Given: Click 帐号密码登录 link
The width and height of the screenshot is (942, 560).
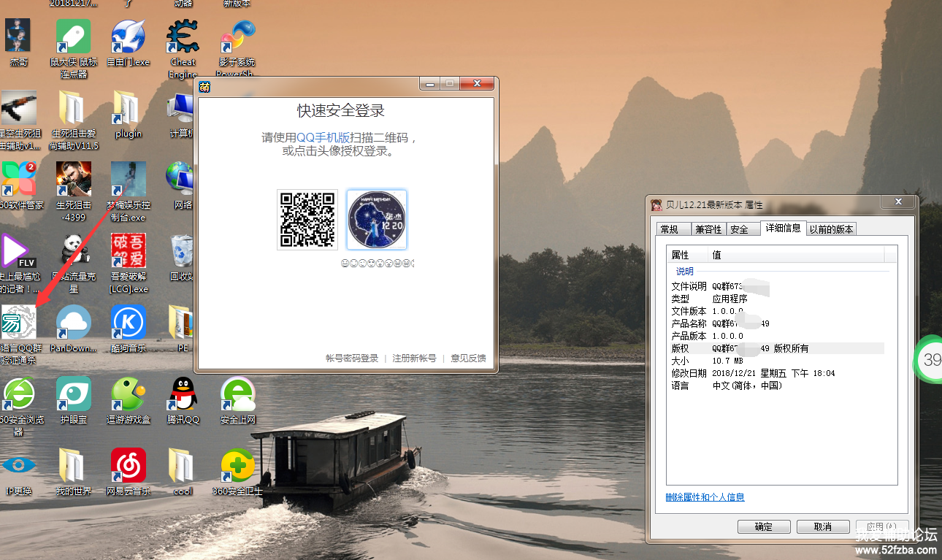Looking at the screenshot, I should click(352, 358).
